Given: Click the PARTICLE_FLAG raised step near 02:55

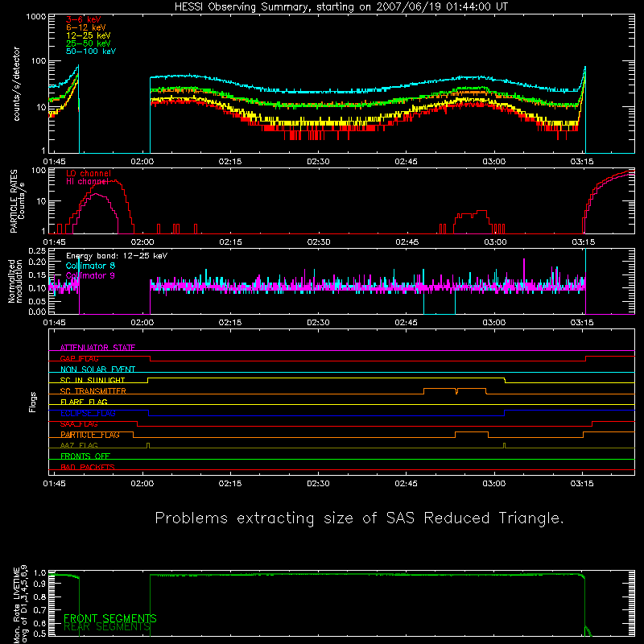Looking at the screenshot, I should tap(472, 435).
